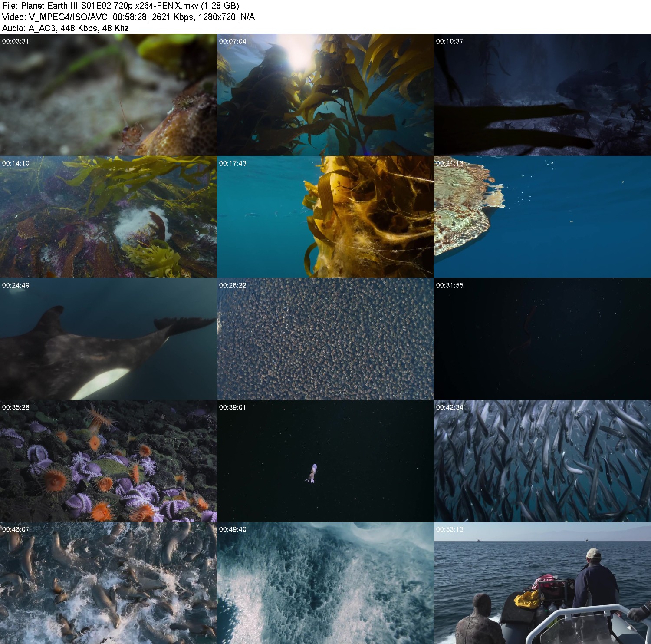Click the timestamp label 00:28:22

pos(233,285)
